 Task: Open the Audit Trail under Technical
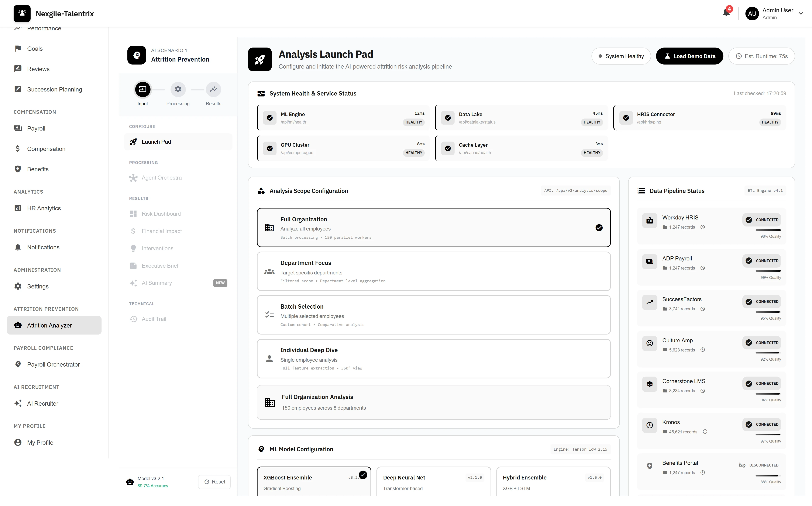[154, 319]
